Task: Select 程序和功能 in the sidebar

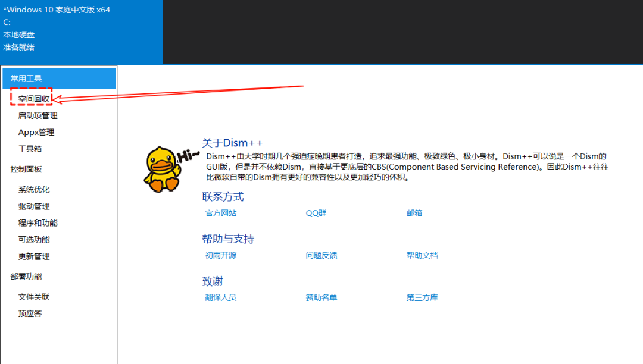Action: [x=38, y=222]
